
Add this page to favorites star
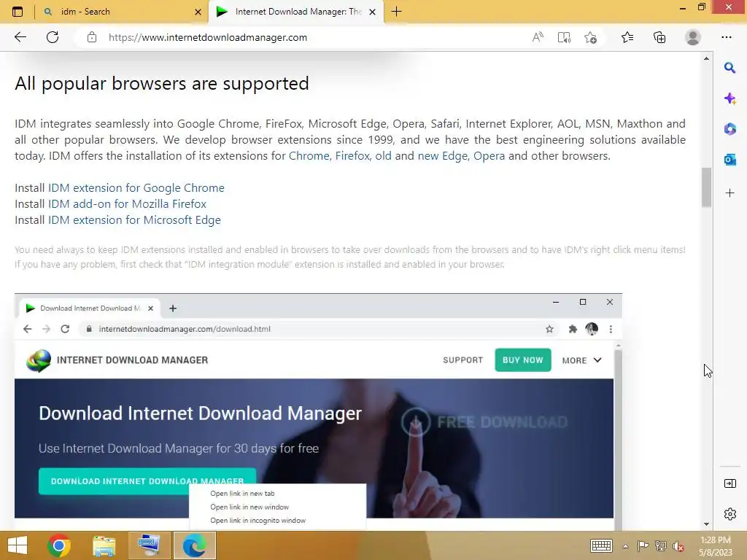(x=590, y=37)
